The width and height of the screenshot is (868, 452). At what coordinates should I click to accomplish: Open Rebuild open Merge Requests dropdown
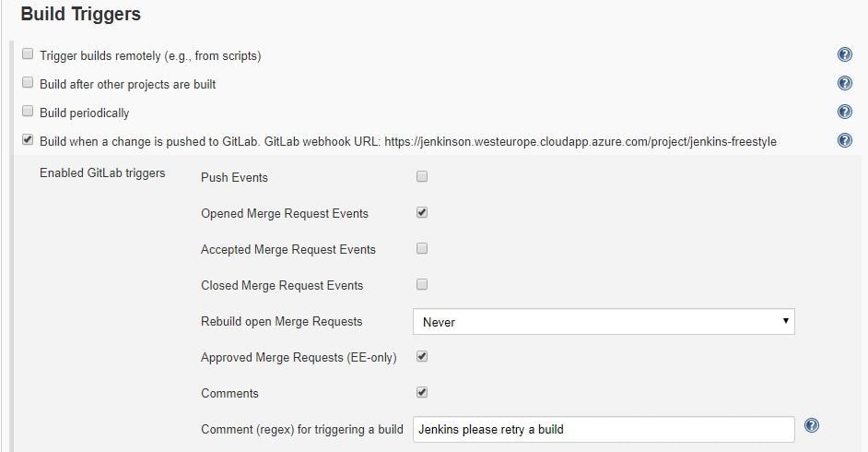coord(604,322)
